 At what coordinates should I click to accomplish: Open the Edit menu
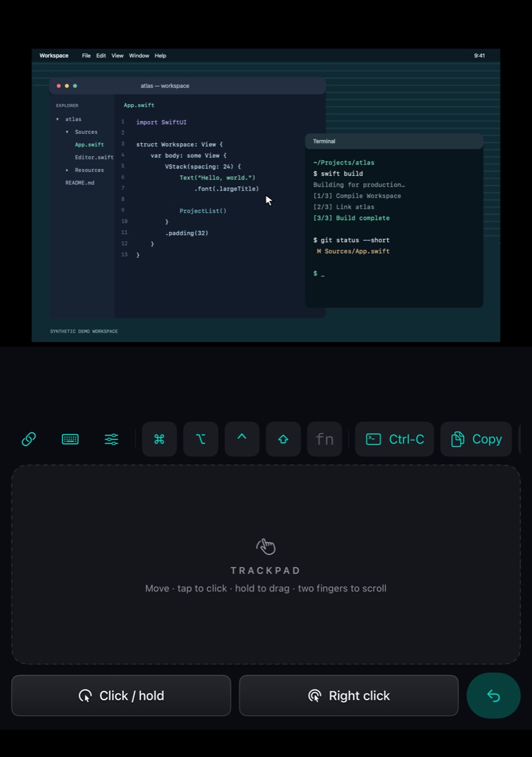(101, 56)
